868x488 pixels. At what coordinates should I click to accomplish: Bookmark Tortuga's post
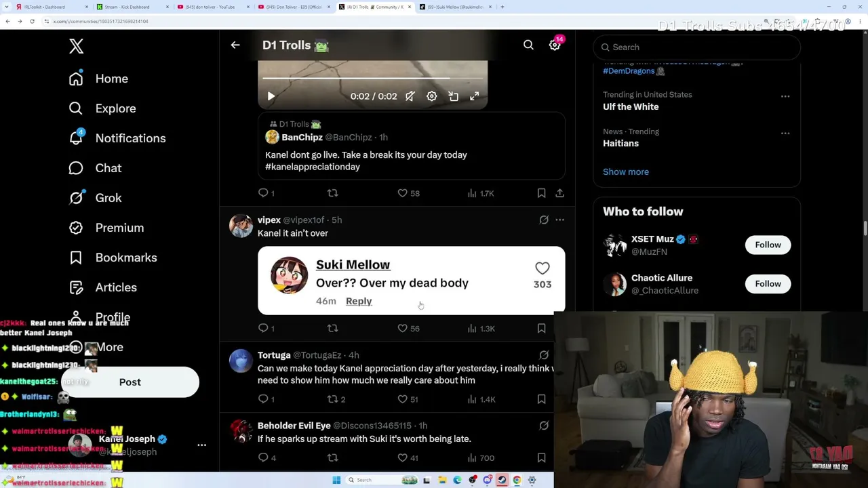tap(541, 399)
